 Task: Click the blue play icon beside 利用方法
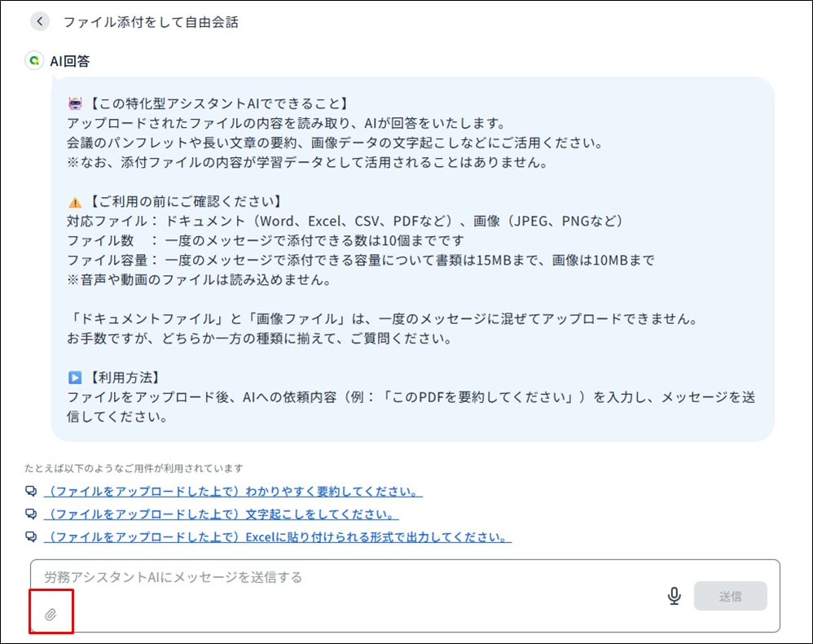[76, 378]
